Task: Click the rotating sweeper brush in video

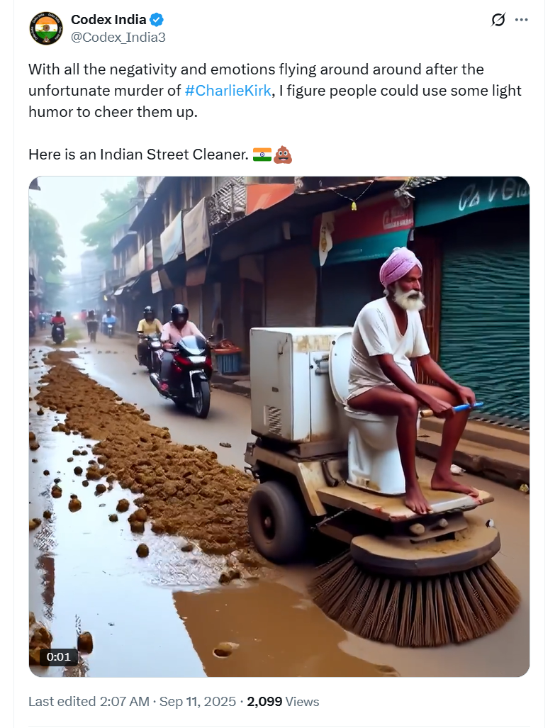Action: tap(415, 603)
